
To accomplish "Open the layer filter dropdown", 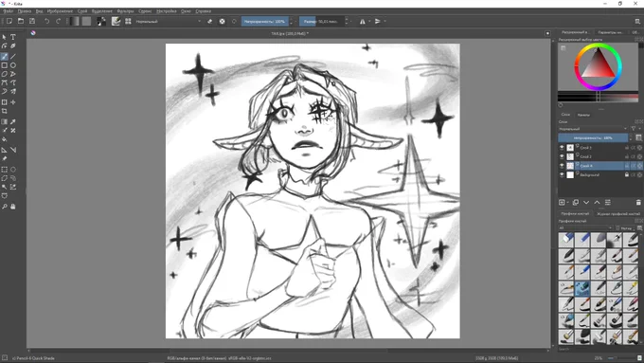I will [635, 129].
